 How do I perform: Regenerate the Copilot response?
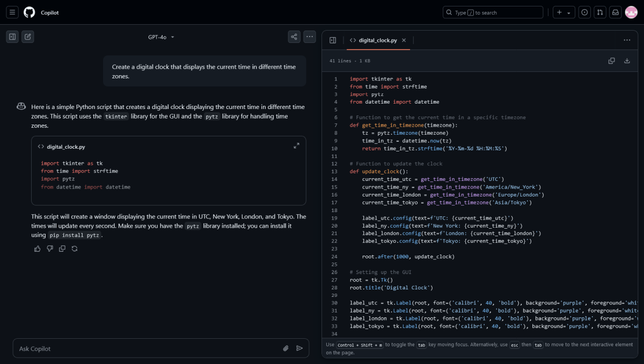point(74,249)
